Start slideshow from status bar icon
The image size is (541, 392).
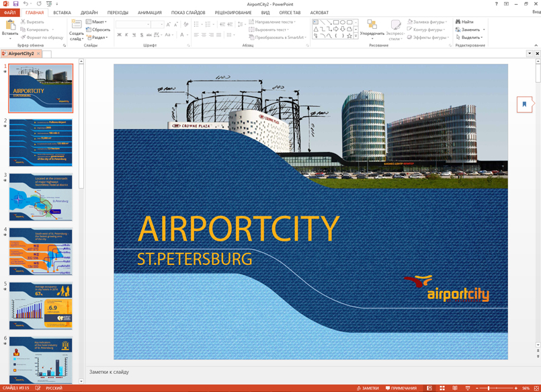coord(468,388)
